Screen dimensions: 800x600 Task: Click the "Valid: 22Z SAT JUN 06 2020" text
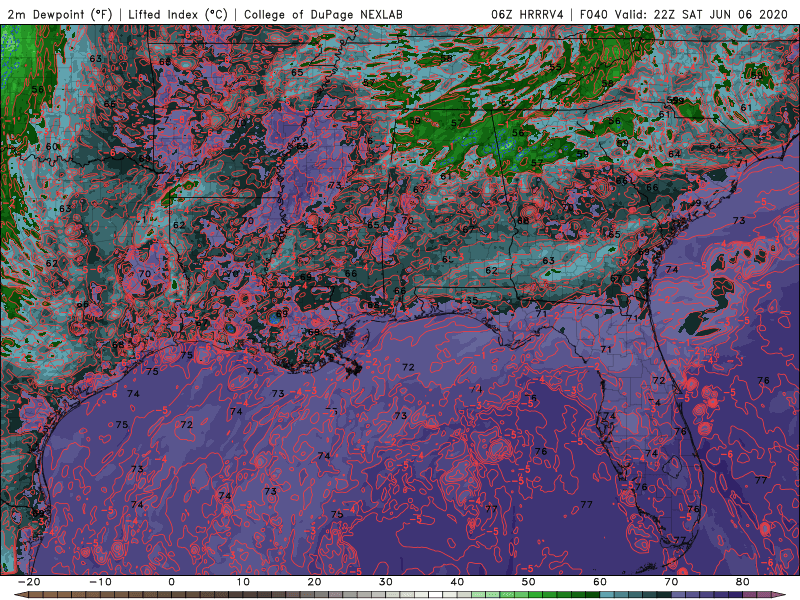click(x=701, y=14)
